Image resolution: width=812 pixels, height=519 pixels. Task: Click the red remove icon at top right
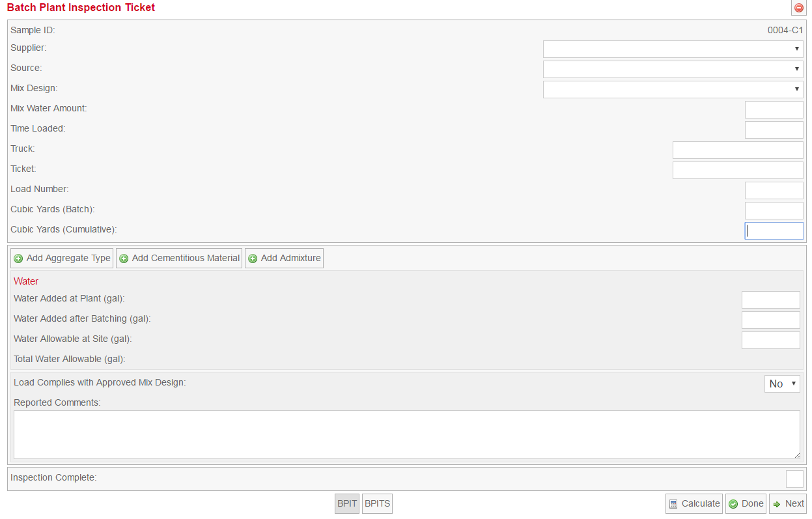point(799,8)
